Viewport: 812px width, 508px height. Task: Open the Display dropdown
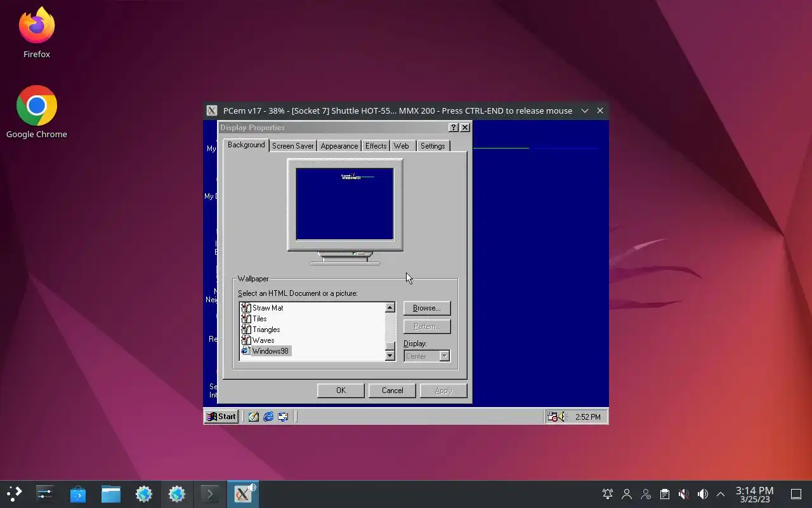427,356
